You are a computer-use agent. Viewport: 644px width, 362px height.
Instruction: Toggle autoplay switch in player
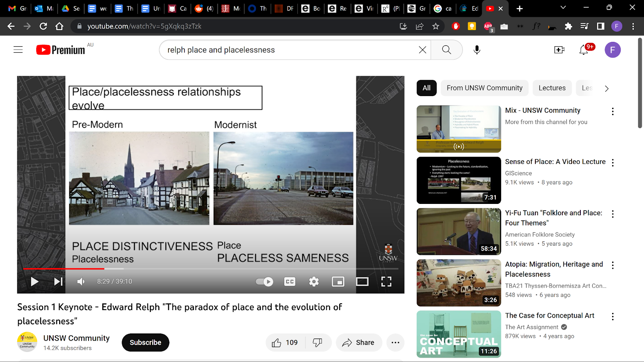pyautogui.click(x=264, y=282)
